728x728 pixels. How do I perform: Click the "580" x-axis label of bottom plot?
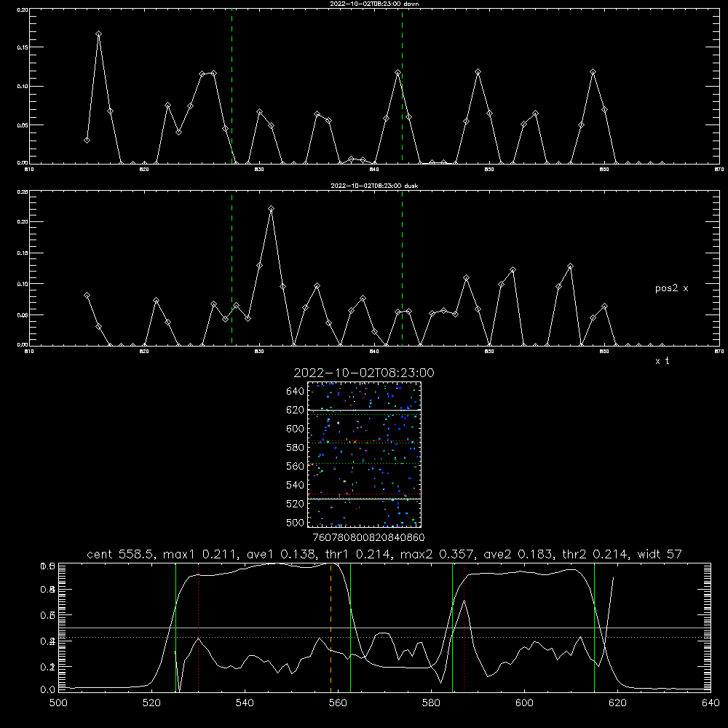tap(431, 703)
